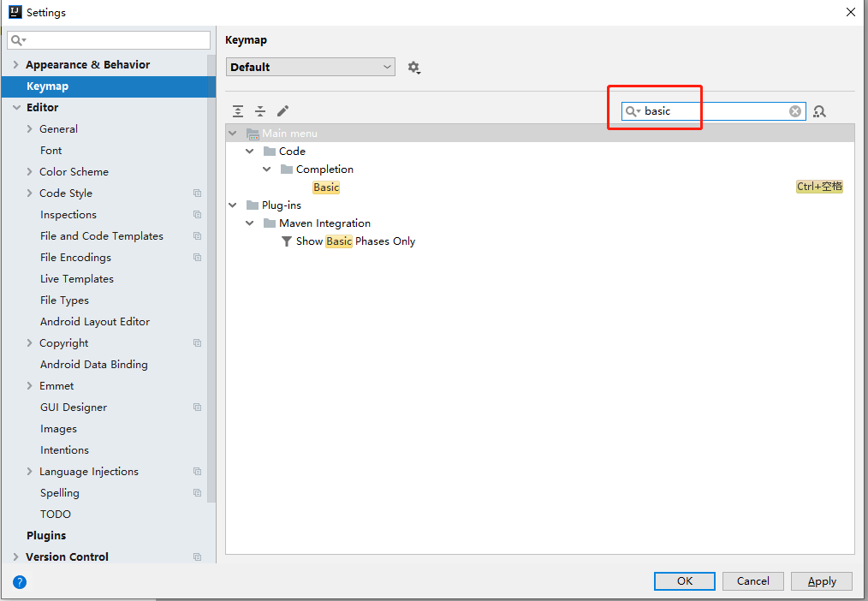Expand the Emmet node
The image size is (868, 601).
point(29,386)
